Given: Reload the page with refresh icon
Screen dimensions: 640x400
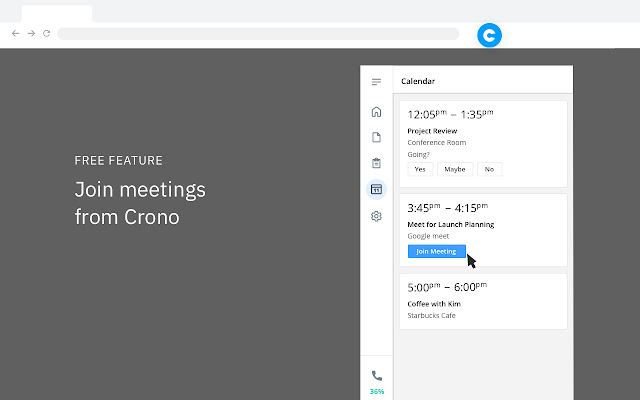Looking at the screenshot, I should pos(46,34).
